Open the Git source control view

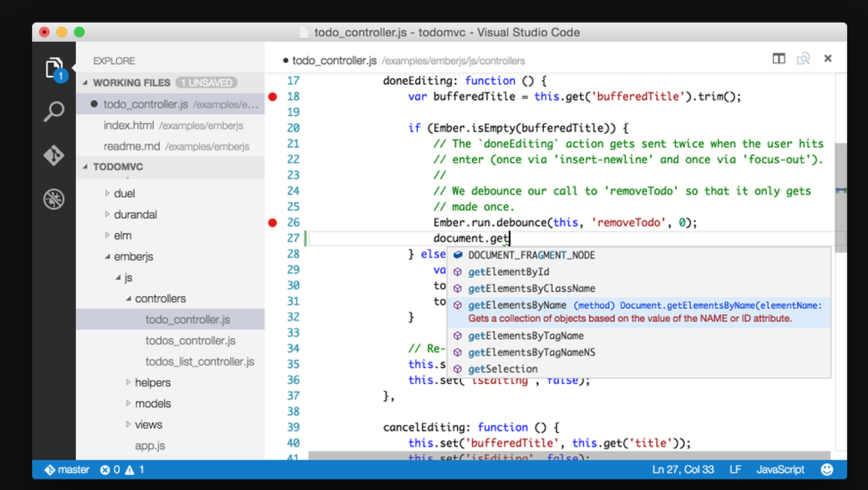click(54, 156)
